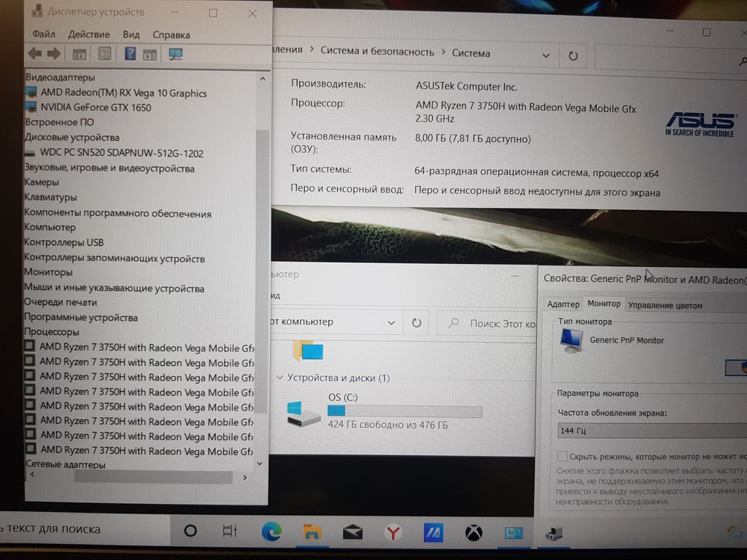Viewport: 747px width, 560px height.
Task: Click the System window search box
Action: coord(671,57)
